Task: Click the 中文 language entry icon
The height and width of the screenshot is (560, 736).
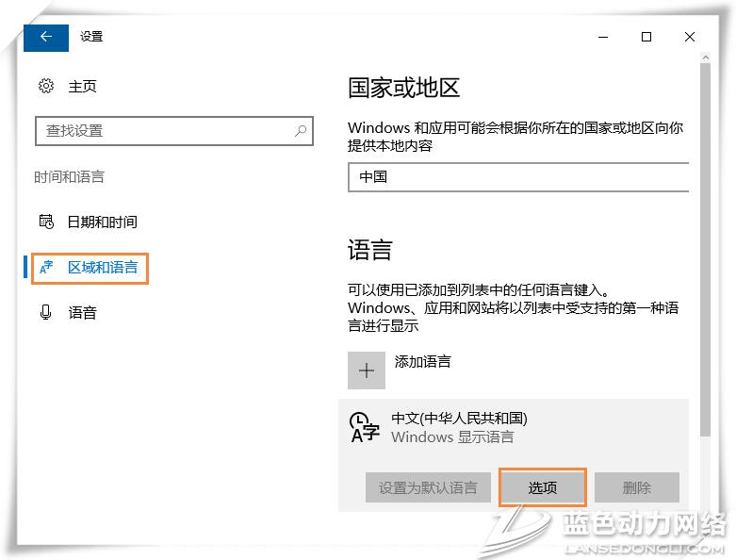Action: coord(364,427)
